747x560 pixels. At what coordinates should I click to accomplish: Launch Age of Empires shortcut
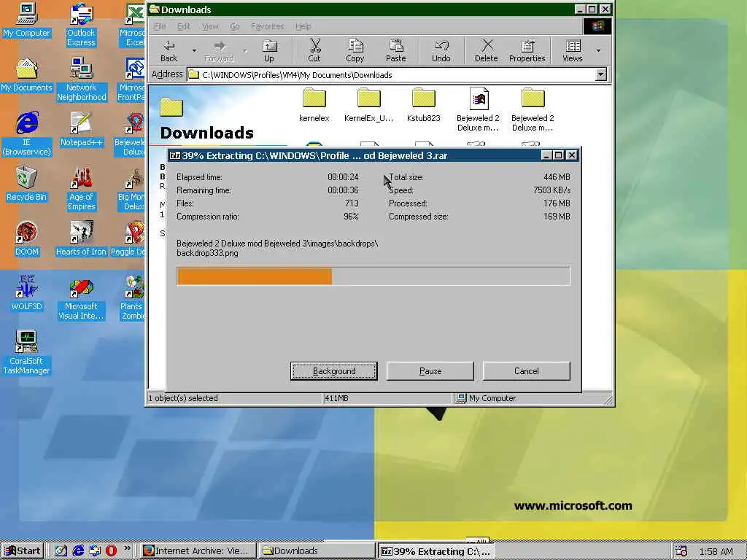(82, 189)
